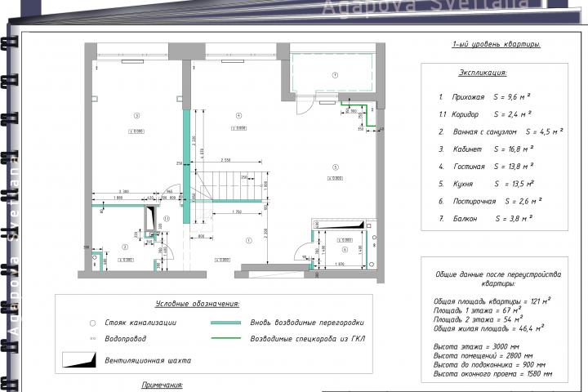Click the water supply dots symbol in legend
The height and width of the screenshot is (392, 588).
click(92, 339)
